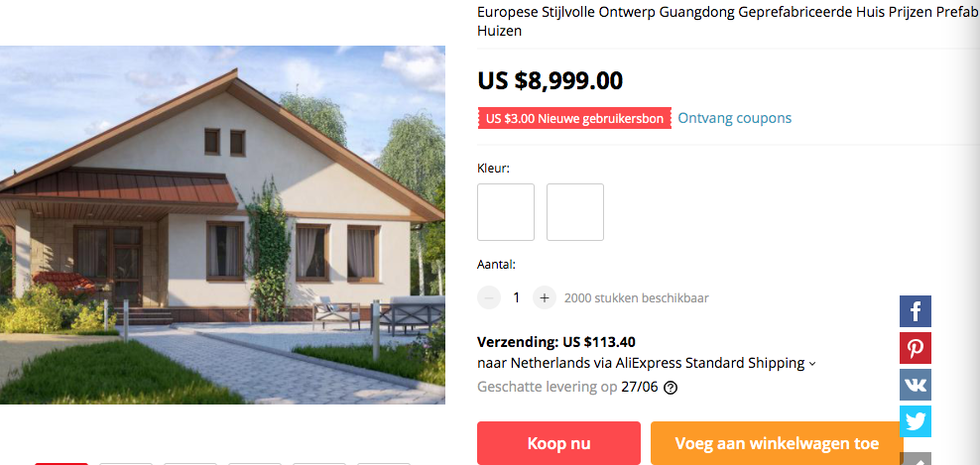The width and height of the screenshot is (980, 465).
Task: Pin product to Pinterest
Action: [915, 348]
